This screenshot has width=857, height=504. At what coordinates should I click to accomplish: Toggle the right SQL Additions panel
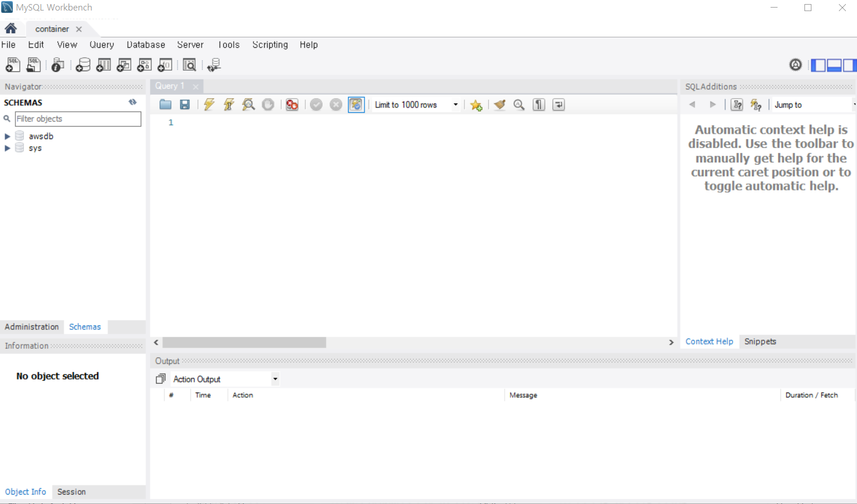point(849,65)
